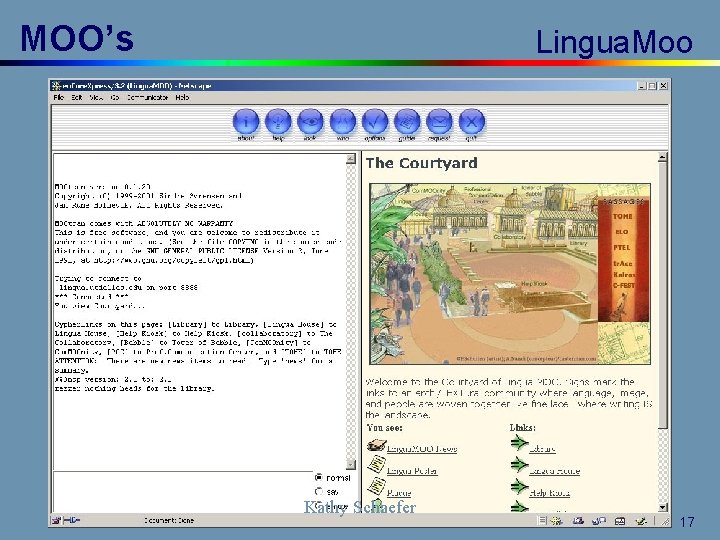Follow the LinguaMOO News link
This screenshot has height=540, width=720.
coord(422,449)
